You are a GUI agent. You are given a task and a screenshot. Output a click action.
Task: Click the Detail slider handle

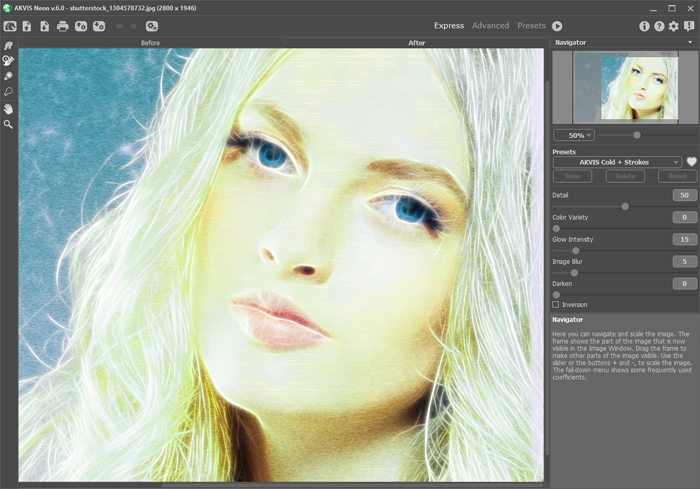(625, 206)
